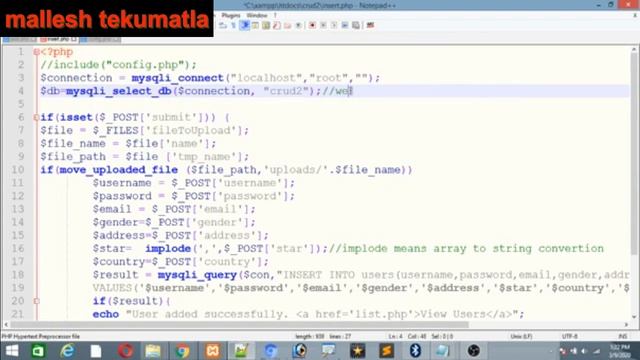Click 'mysqli_query' on line 18
Viewport: 640px width, 360px height.
[x=197, y=275]
